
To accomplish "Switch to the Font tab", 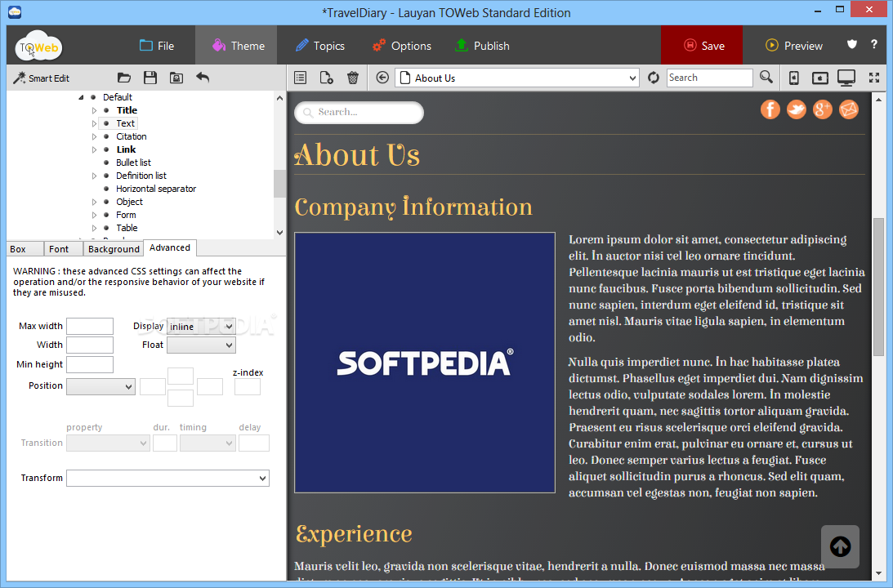I will tap(63, 249).
